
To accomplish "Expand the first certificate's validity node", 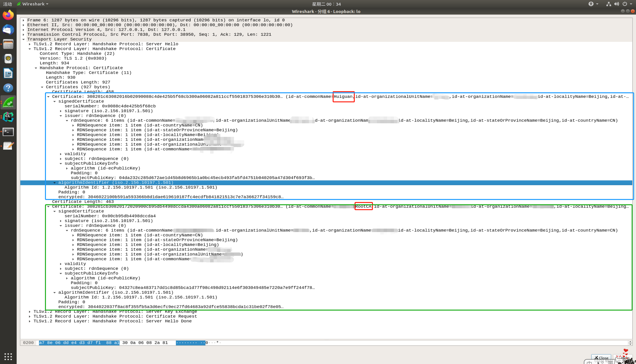I will pyautogui.click(x=61, y=154).
